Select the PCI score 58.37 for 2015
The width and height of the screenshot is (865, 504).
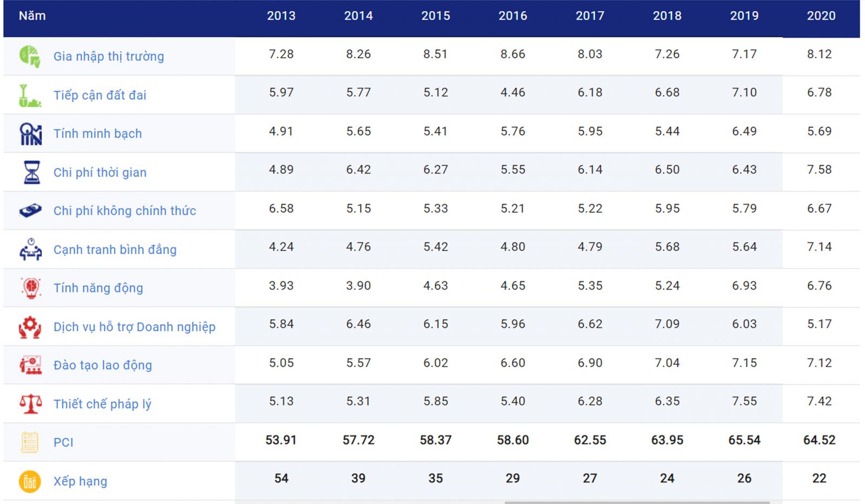click(436, 440)
